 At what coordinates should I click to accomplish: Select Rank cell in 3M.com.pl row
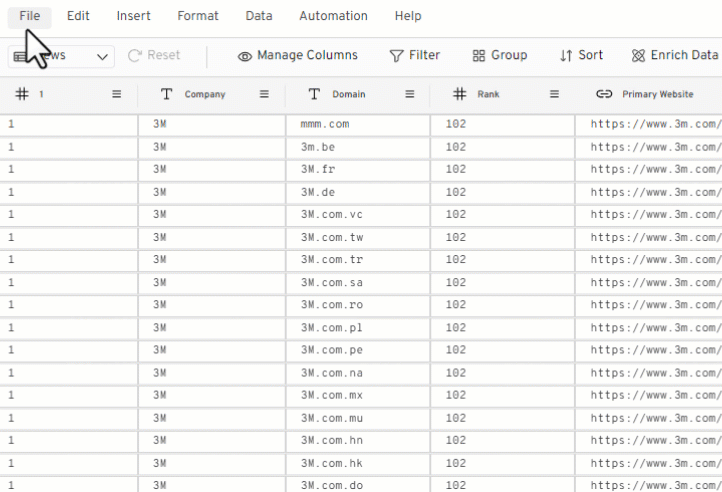(x=503, y=328)
